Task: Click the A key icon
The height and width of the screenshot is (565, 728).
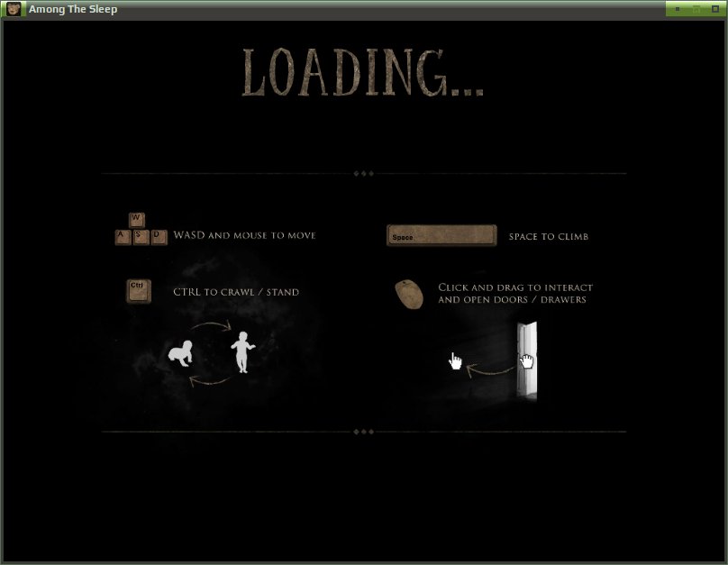Action: (x=123, y=237)
